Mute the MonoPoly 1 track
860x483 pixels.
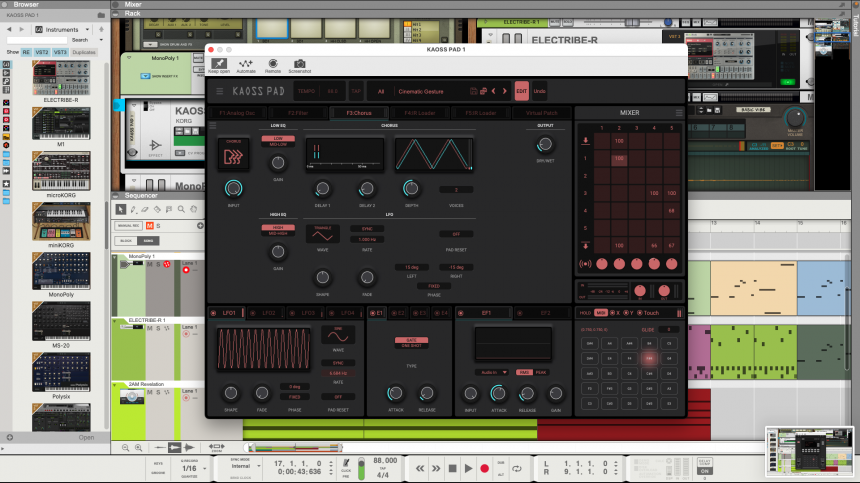coord(149,264)
